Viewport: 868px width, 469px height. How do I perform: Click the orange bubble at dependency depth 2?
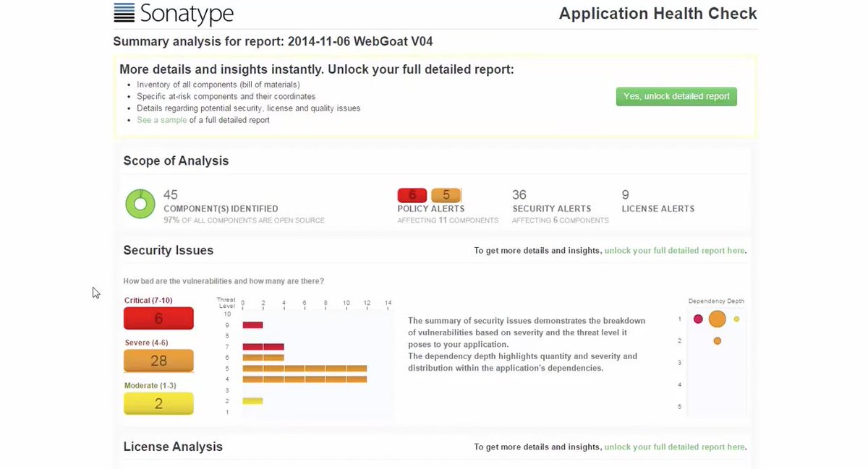pos(717,340)
